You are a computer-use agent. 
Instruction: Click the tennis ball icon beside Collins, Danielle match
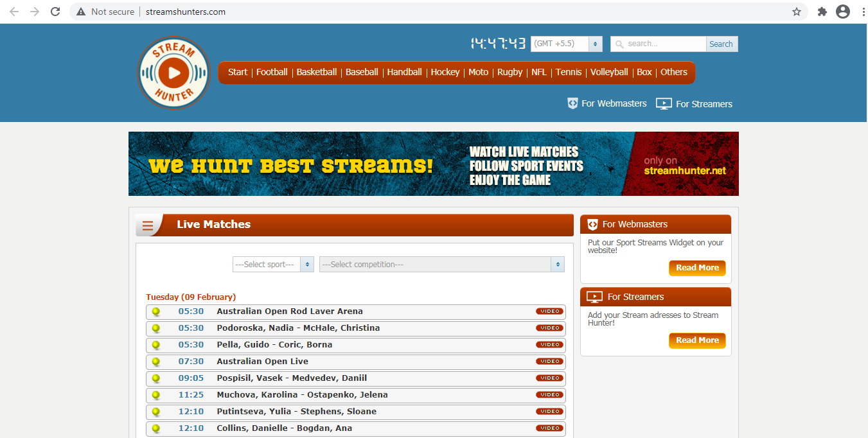pyautogui.click(x=155, y=429)
